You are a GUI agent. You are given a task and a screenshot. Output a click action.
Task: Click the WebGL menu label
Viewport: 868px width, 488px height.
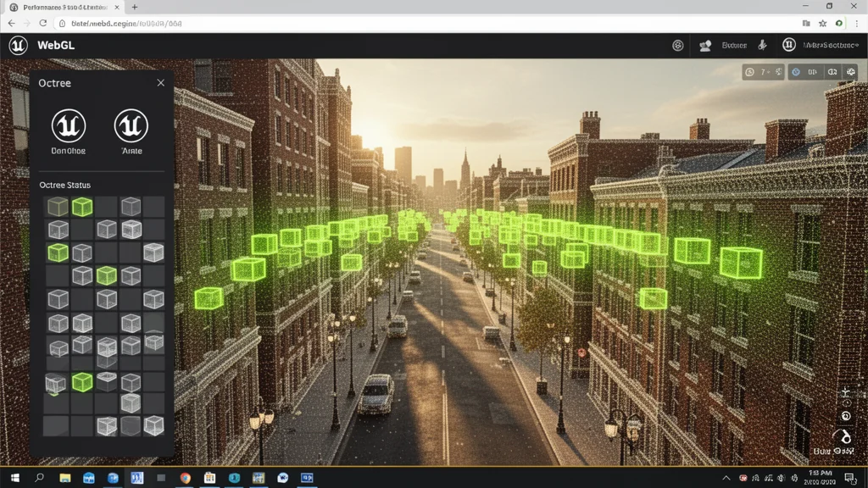click(x=55, y=45)
